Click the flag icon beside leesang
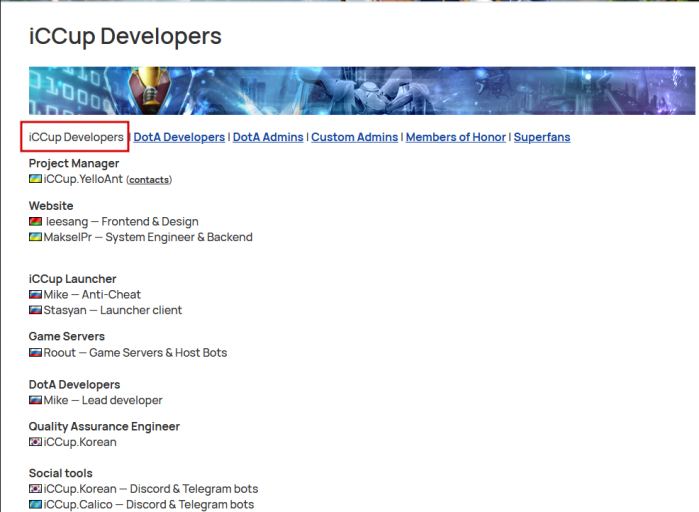This screenshot has height=512, width=699. [x=35, y=221]
